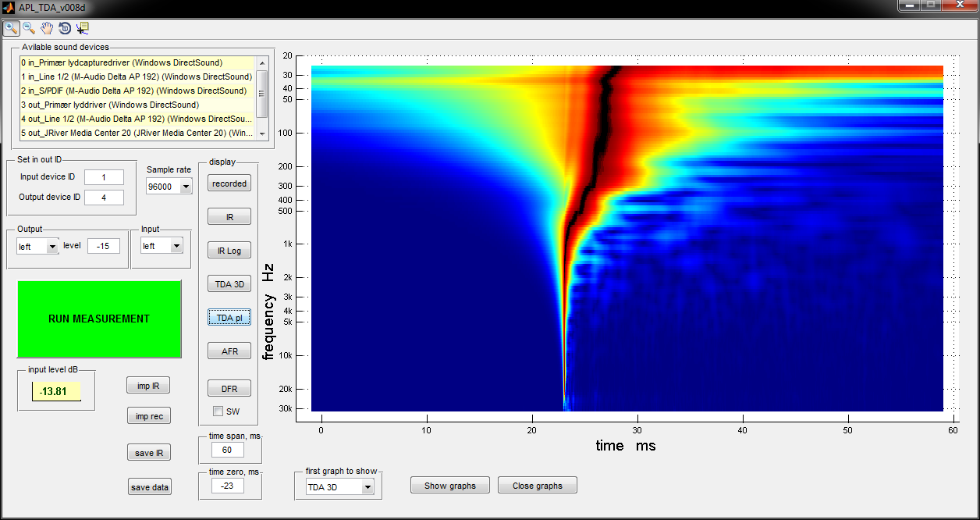Click the Show graphs button
This screenshot has width=980, height=520.
point(450,486)
